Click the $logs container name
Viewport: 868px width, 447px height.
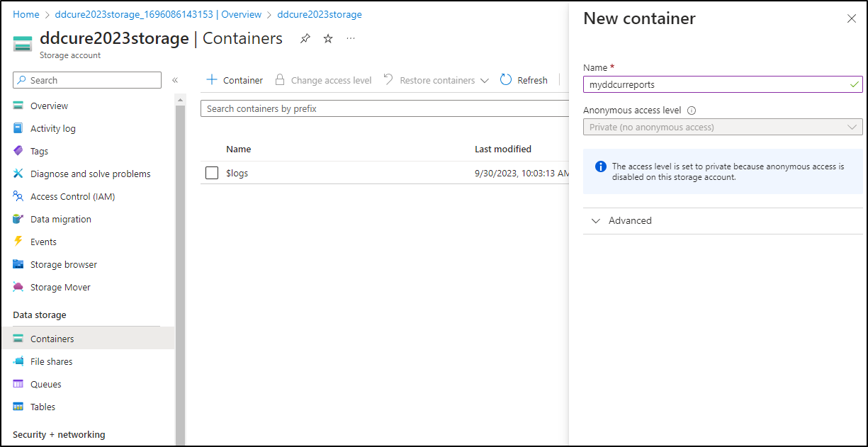pyautogui.click(x=237, y=173)
